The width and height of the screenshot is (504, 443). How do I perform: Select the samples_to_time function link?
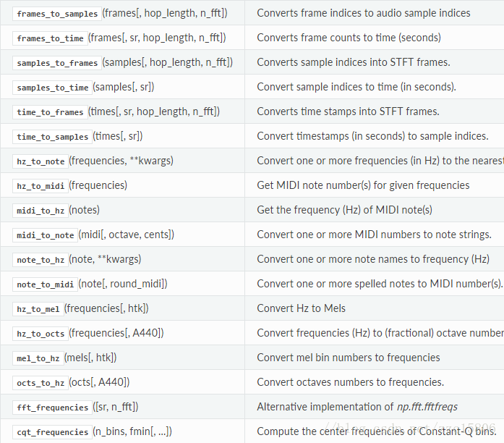(x=53, y=88)
